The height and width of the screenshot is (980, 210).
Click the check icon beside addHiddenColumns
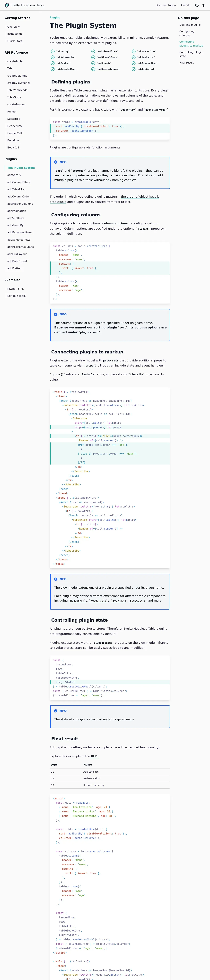click(x=93, y=57)
